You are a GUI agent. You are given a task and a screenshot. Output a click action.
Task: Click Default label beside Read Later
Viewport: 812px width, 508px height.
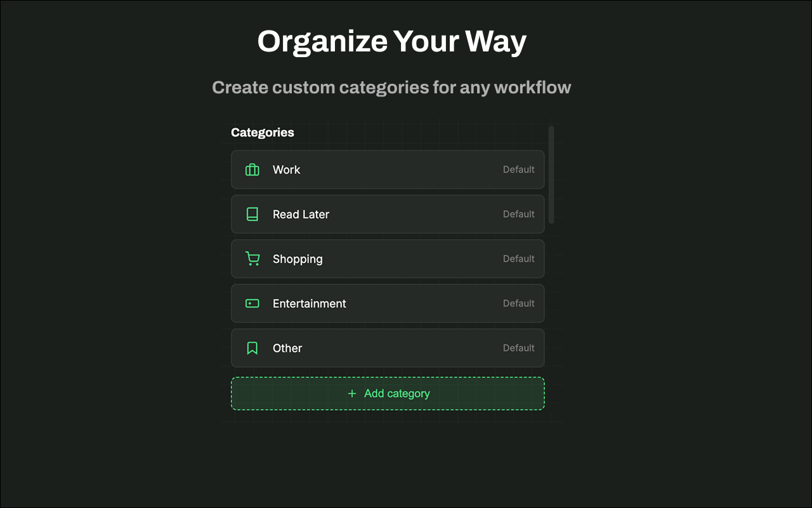click(x=518, y=214)
